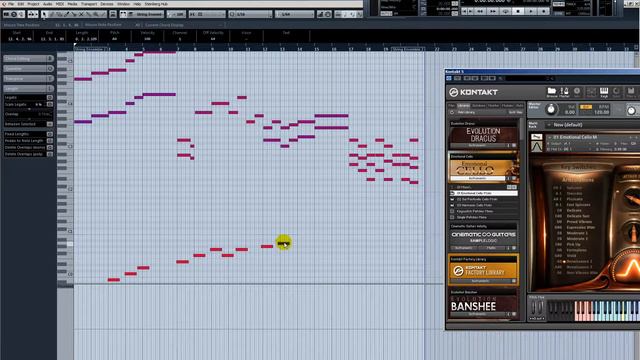Open the Kontakt Info gear icon
Image resolution: width=640 pixels, height=360 pixels.
coord(577,92)
